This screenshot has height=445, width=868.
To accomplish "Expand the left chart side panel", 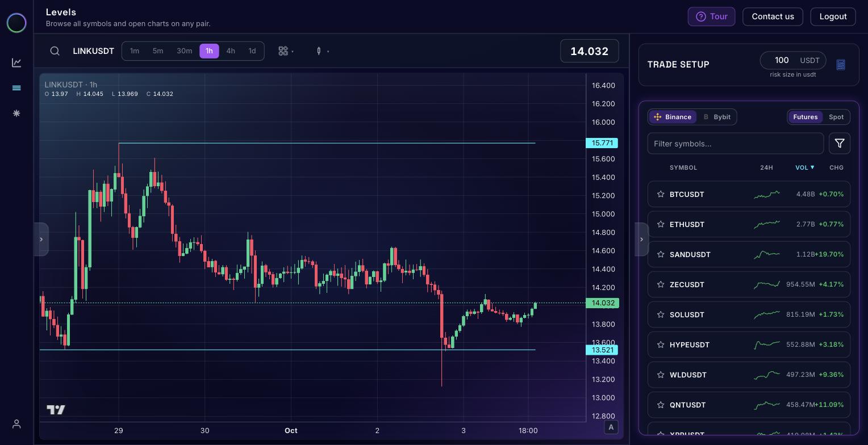I will pyautogui.click(x=41, y=240).
